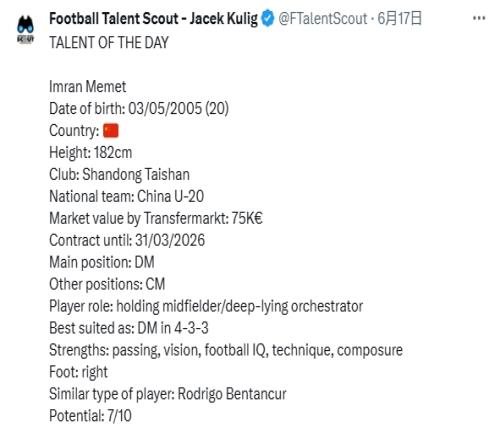
Task: Open the @FTalentScout handle link
Action: [322, 18]
